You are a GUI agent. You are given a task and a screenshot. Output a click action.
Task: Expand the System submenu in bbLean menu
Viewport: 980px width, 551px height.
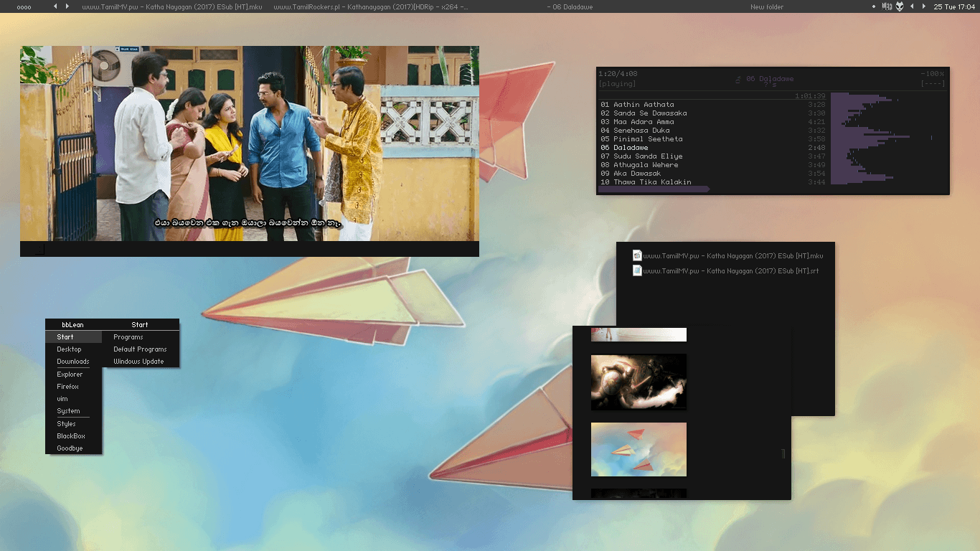(x=74, y=411)
